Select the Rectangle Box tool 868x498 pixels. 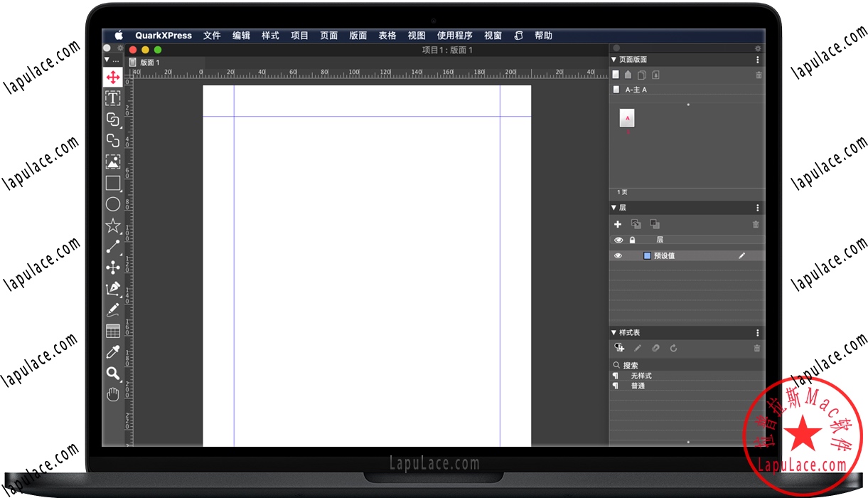[112, 183]
